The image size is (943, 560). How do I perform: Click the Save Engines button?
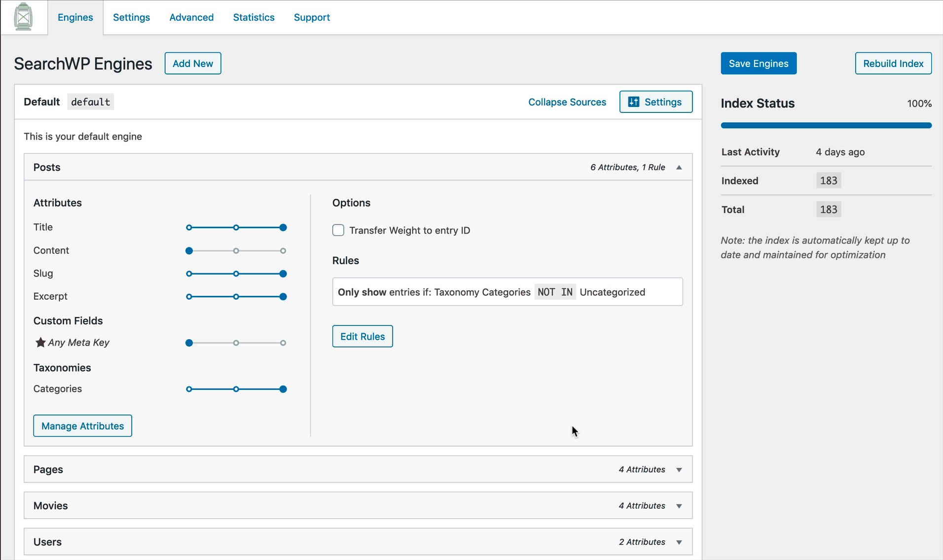(x=759, y=63)
